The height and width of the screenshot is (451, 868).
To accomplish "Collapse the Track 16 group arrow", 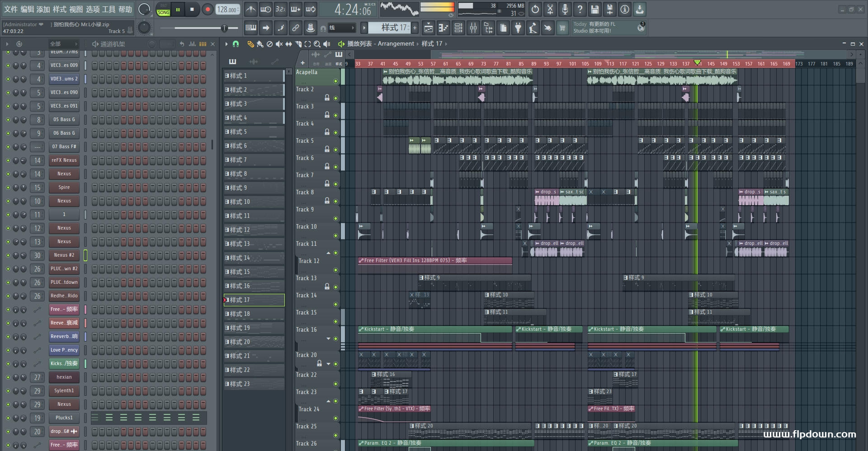I will click(x=329, y=338).
